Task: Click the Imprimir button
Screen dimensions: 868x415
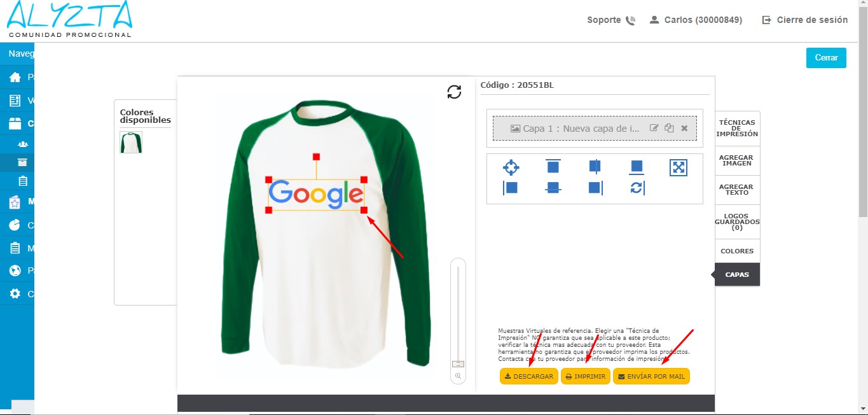Action: point(586,376)
